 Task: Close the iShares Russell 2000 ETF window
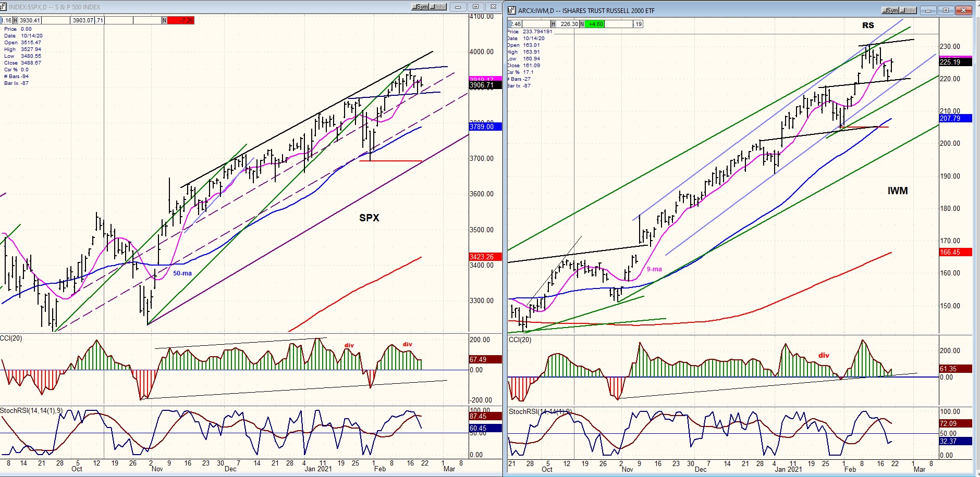tap(964, 10)
